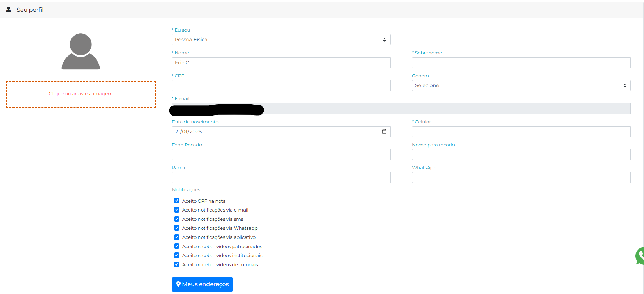
Task: Open the Eu sou dropdown
Action: point(281,39)
